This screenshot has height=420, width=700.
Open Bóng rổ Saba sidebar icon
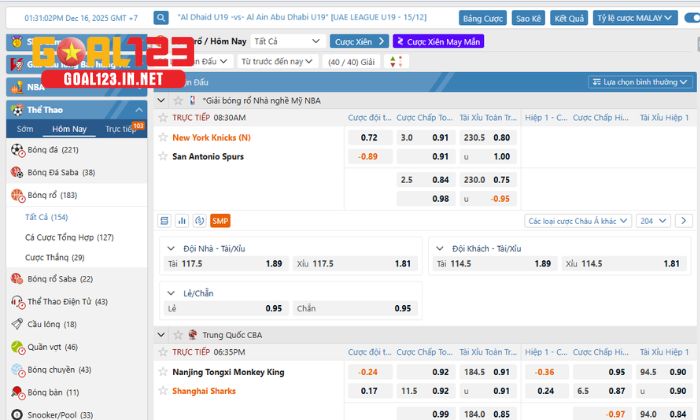click(17, 279)
